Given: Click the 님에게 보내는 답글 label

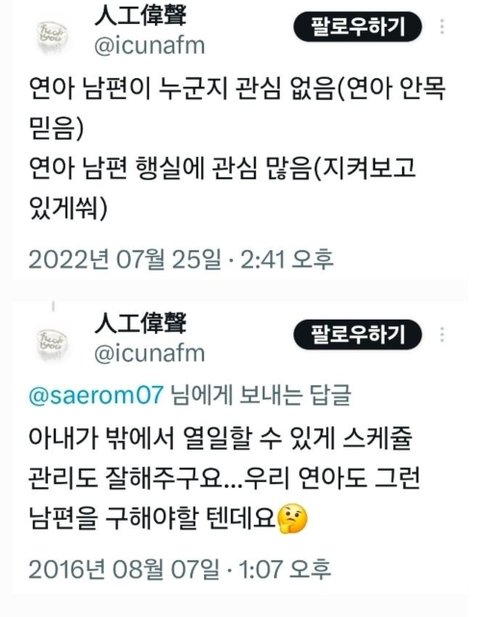Looking at the screenshot, I should [260, 395].
